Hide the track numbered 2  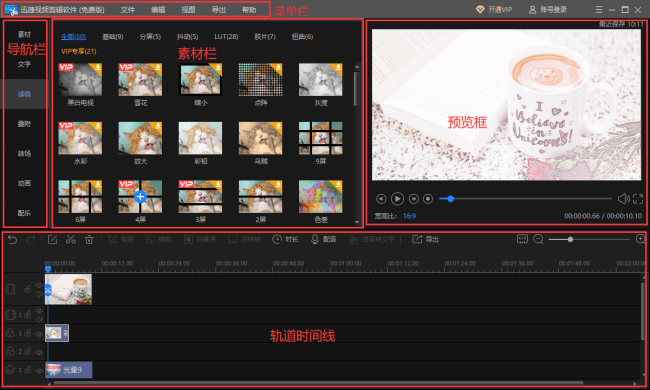[x=39, y=352]
